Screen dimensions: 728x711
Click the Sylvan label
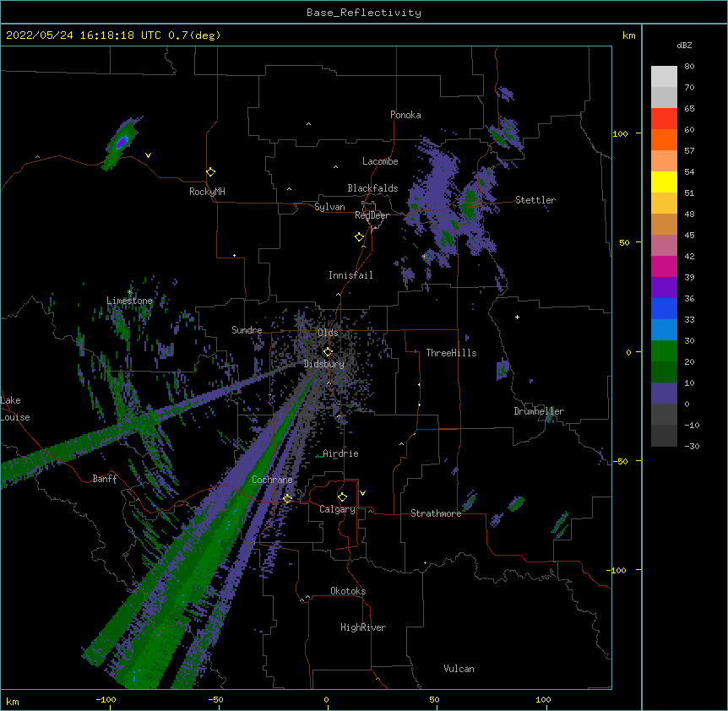(x=329, y=207)
